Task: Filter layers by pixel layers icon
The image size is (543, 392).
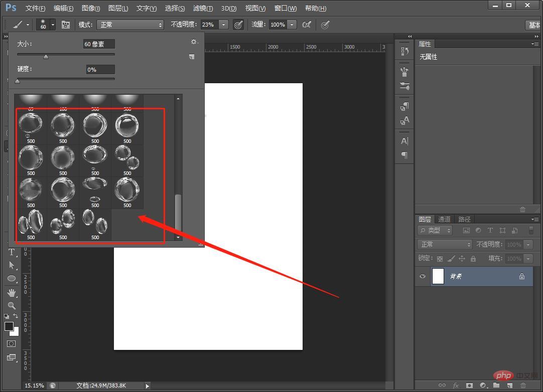Action: tap(466, 230)
